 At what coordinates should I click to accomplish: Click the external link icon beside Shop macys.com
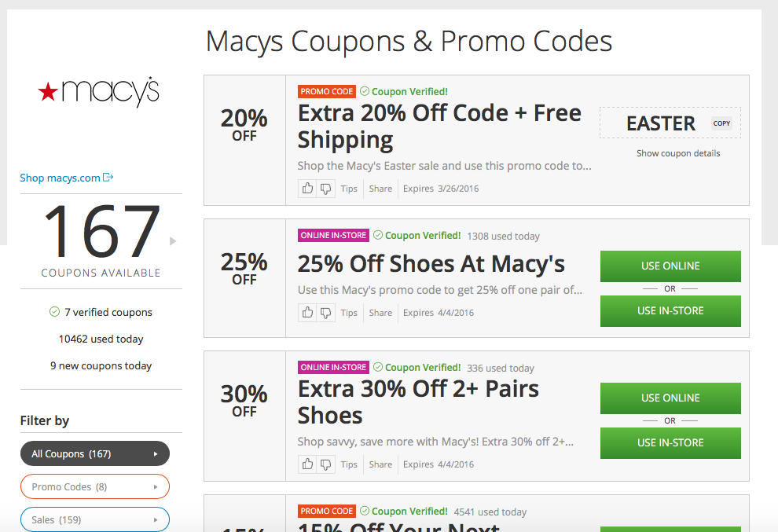click(x=108, y=177)
